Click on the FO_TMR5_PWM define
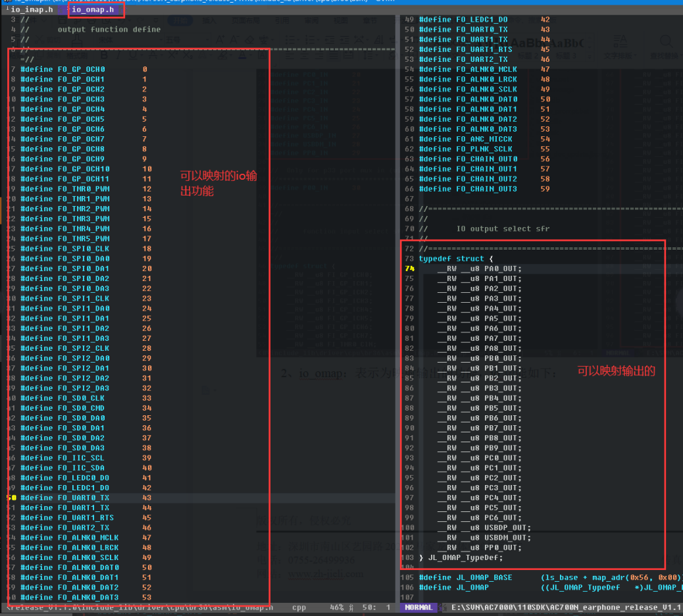 coord(86,238)
